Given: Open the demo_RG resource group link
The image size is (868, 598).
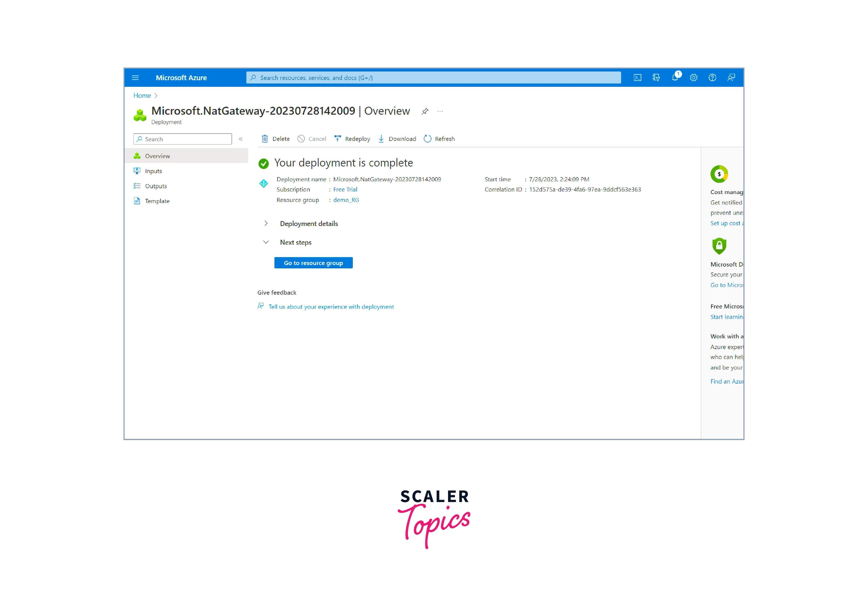Looking at the screenshot, I should click(x=346, y=200).
